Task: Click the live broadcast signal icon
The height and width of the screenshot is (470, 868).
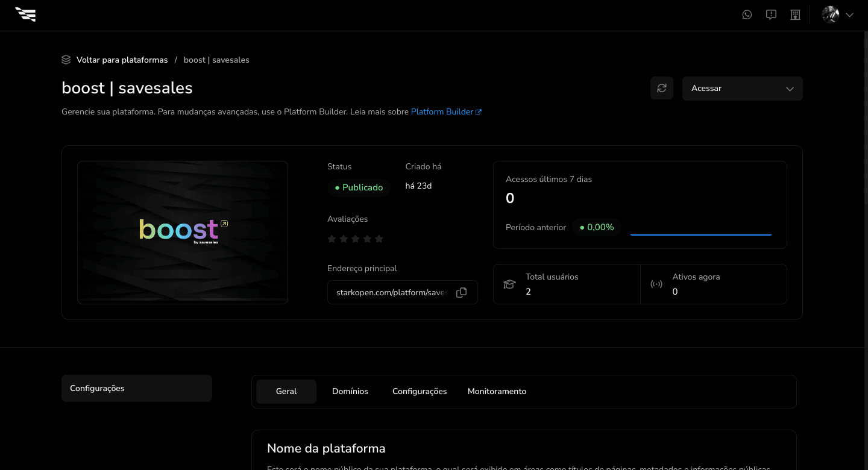Action: coord(656,284)
